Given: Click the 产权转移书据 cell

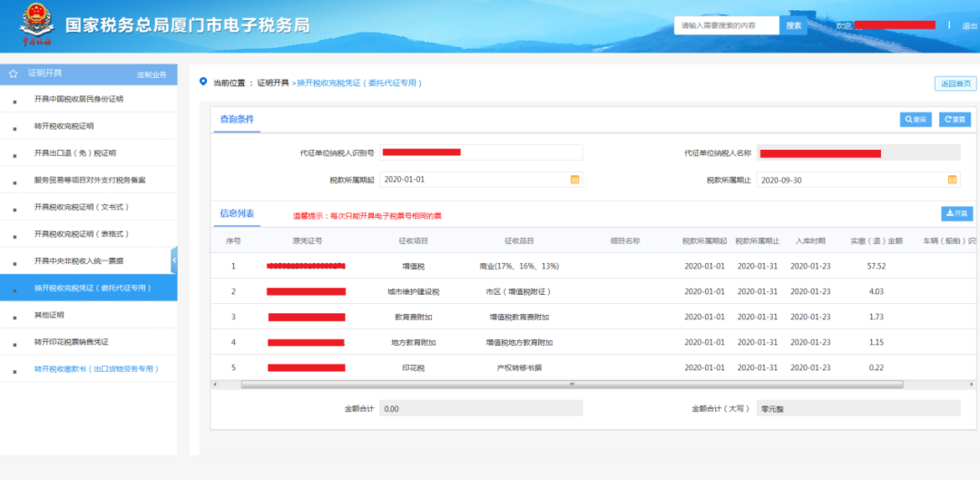Looking at the screenshot, I should tap(519, 368).
